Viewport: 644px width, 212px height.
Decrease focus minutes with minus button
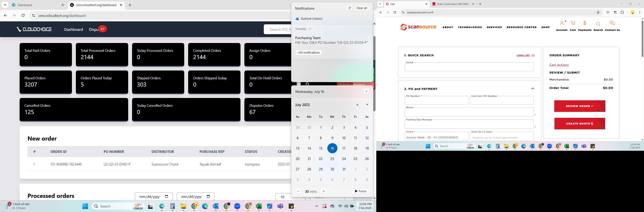(298, 191)
